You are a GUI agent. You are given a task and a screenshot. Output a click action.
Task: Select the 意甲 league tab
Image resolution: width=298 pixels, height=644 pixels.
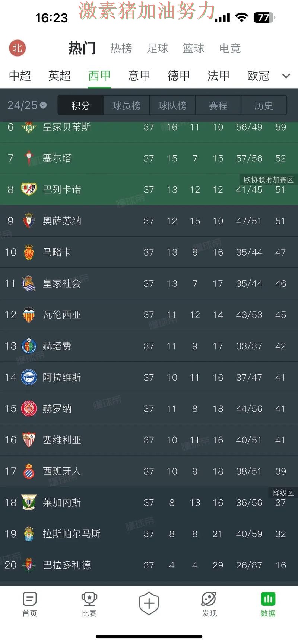click(139, 76)
